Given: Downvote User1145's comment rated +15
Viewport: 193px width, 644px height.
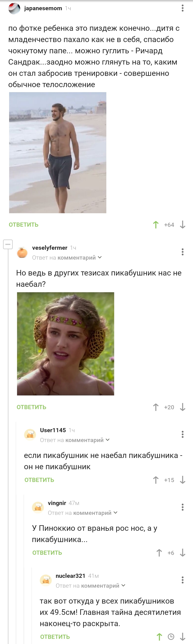Looking at the screenshot, I should point(182,480).
